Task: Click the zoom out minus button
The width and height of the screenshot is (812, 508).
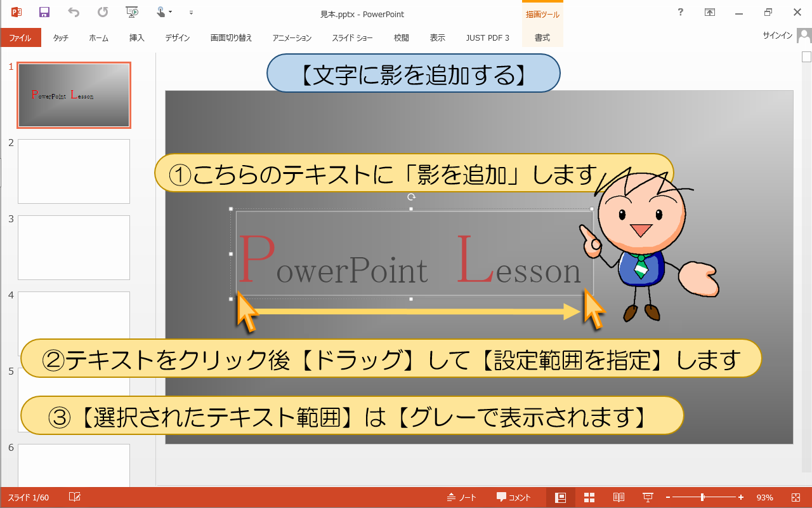Action: pos(668,498)
